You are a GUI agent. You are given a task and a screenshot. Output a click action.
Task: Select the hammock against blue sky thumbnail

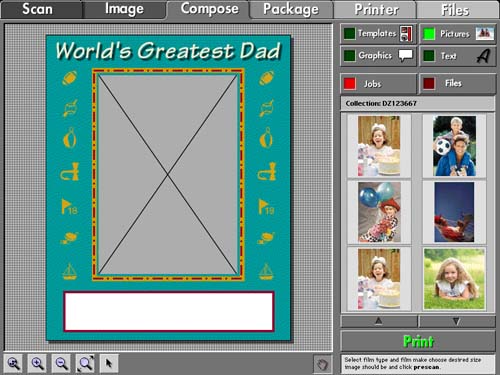point(454,212)
